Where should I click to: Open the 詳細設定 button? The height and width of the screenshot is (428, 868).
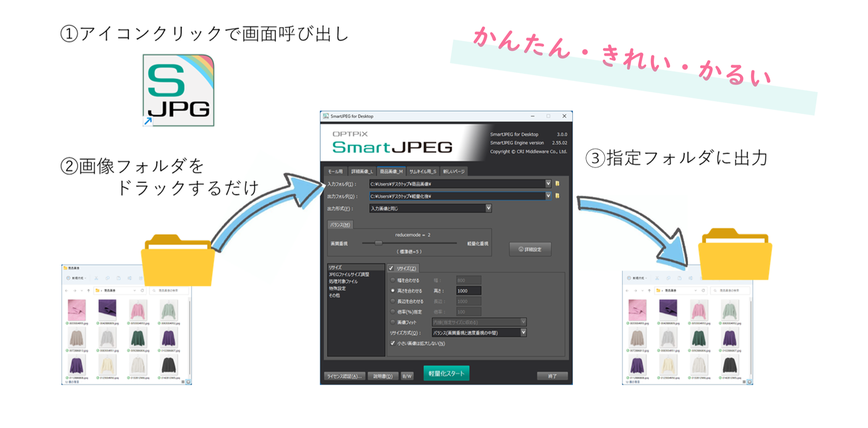click(x=530, y=249)
